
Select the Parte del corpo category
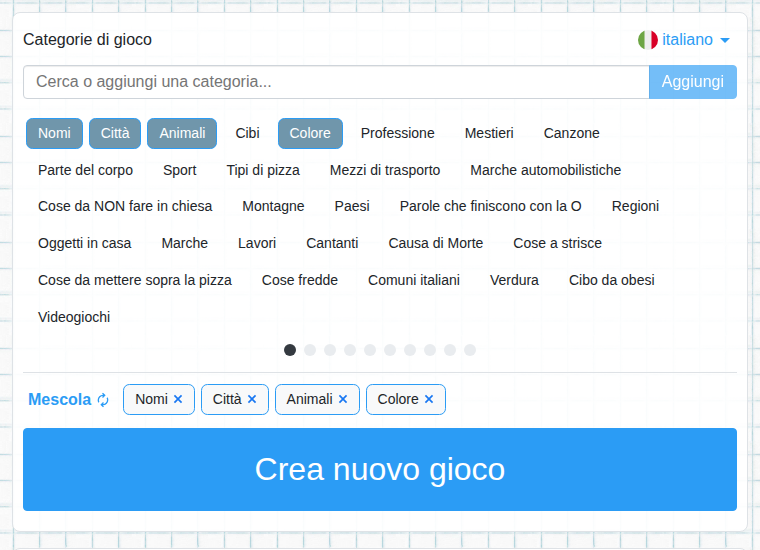pyautogui.click(x=85, y=170)
